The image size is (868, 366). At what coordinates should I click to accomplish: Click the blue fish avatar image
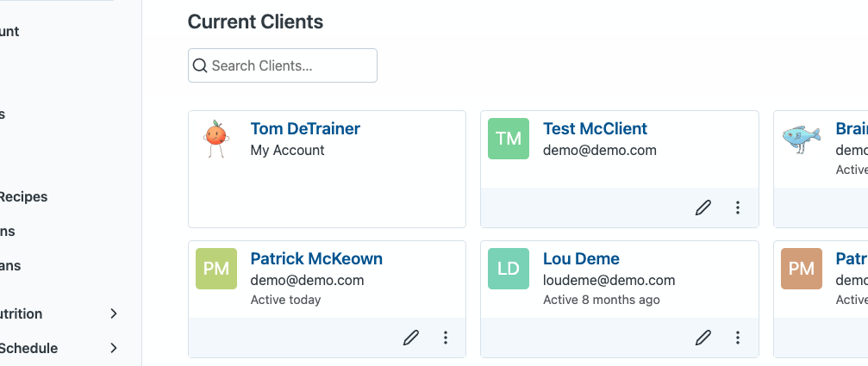pyautogui.click(x=801, y=139)
